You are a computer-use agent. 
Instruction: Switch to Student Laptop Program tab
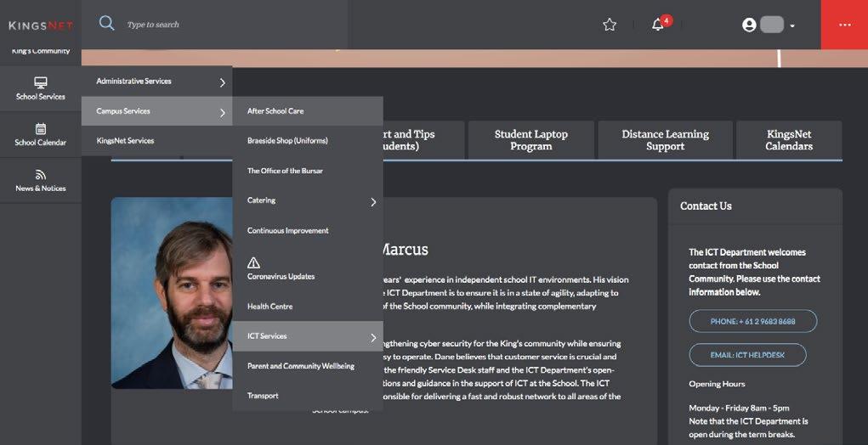(530, 140)
